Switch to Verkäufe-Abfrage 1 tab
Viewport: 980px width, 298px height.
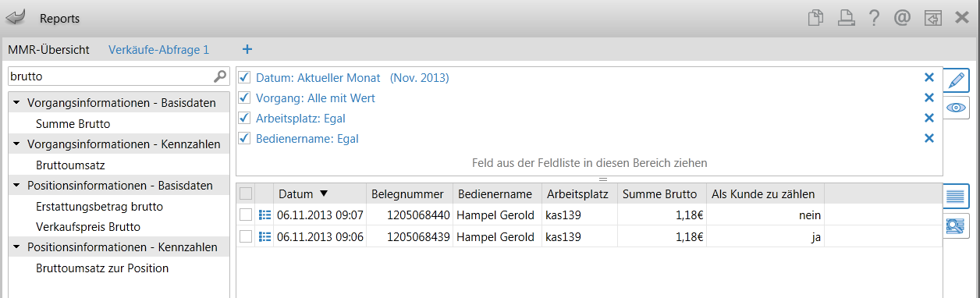point(159,49)
